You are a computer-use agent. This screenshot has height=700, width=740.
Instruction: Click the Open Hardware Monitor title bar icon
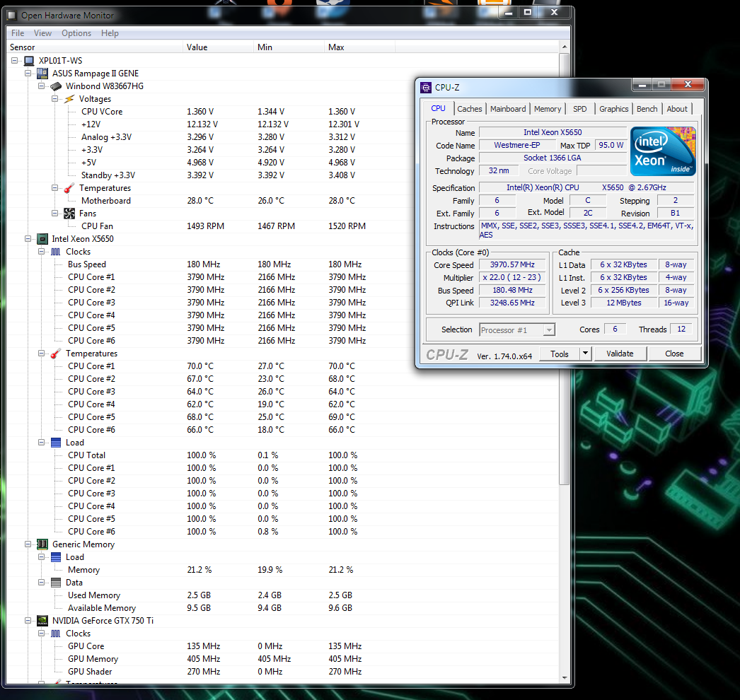point(12,15)
